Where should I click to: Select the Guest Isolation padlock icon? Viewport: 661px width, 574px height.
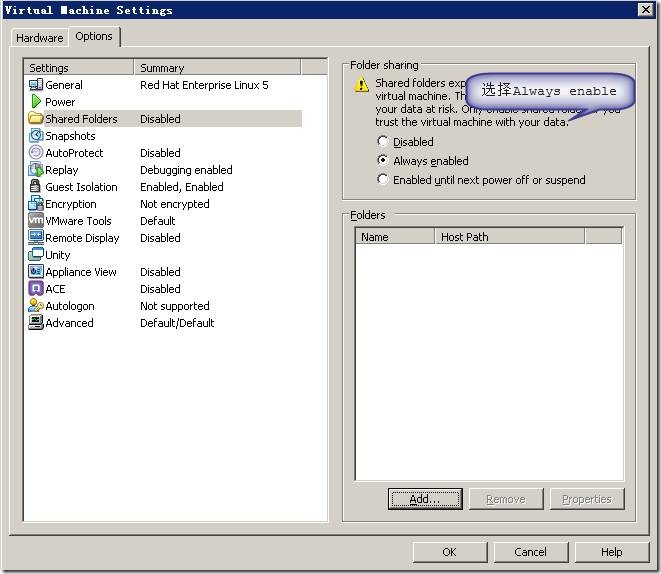[35, 186]
